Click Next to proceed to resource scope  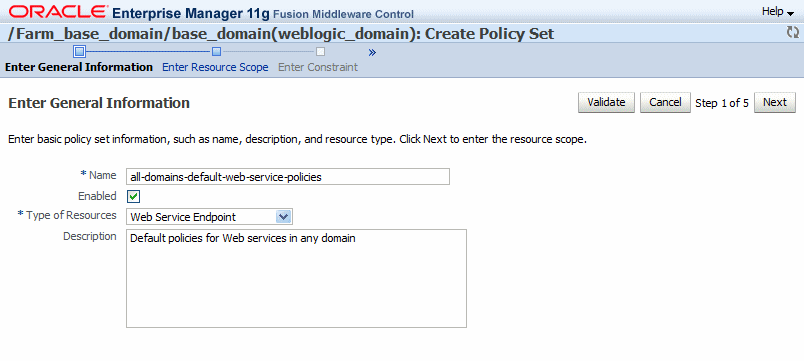[x=774, y=103]
